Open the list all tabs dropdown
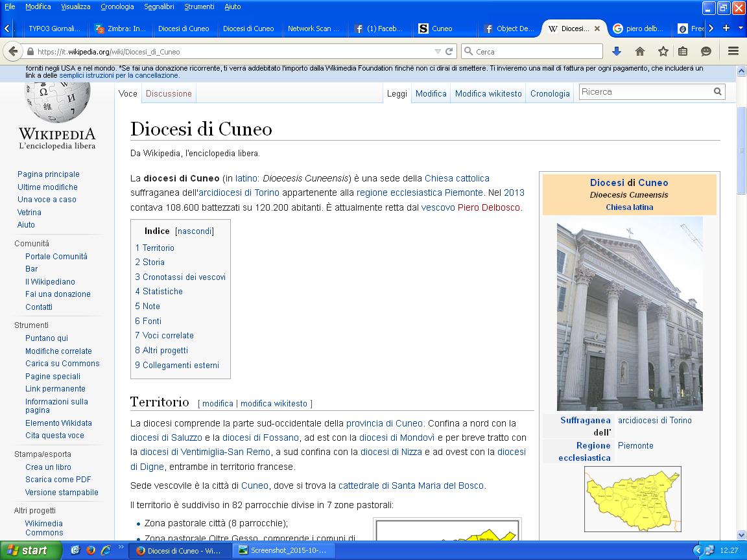This screenshot has height=560, width=747. coord(741,28)
